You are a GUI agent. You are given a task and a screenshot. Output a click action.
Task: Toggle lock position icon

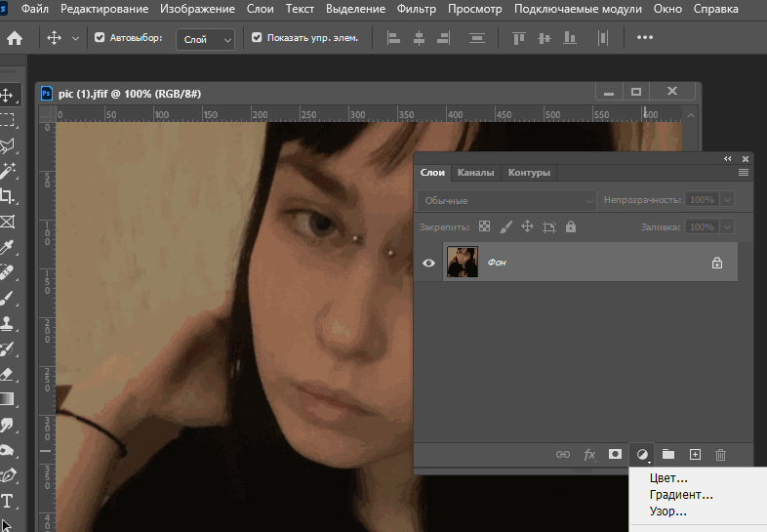[x=527, y=226]
